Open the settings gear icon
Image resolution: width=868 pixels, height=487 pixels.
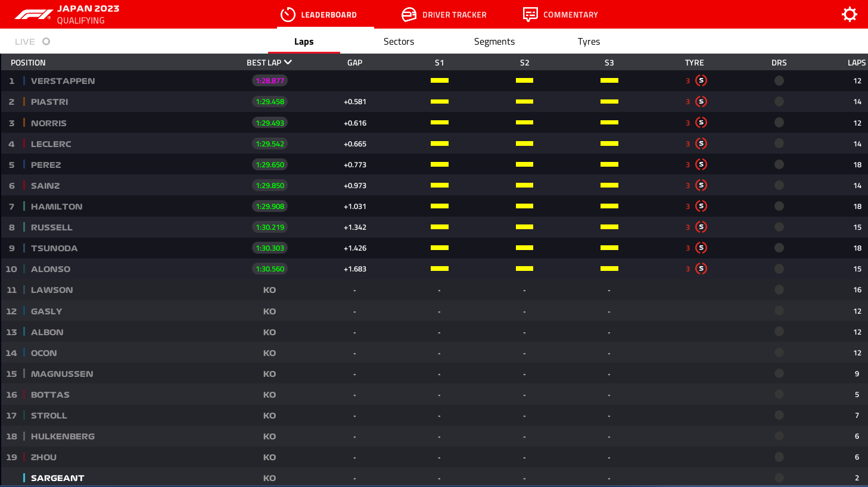point(850,14)
